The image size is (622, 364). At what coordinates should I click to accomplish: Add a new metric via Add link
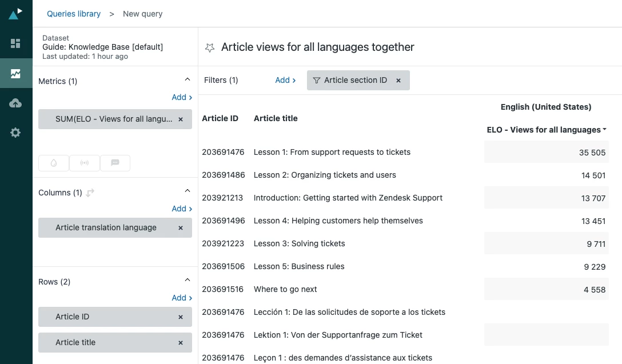coord(182,97)
